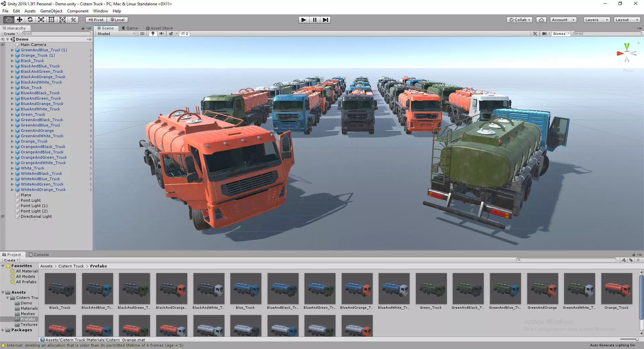Select the Green_Truck prefab thumbnail
This screenshot has height=349, width=644.
tap(431, 289)
